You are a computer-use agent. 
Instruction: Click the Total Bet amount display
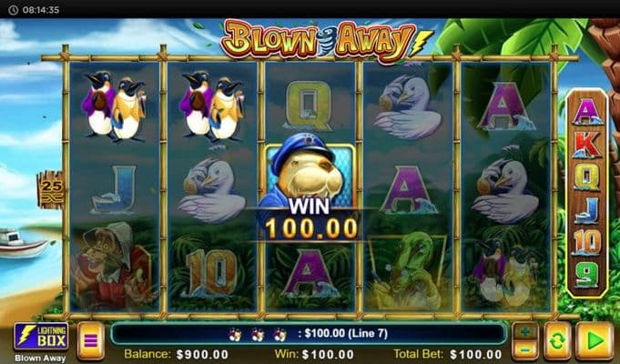pyautogui.click(x=448, y=354)
